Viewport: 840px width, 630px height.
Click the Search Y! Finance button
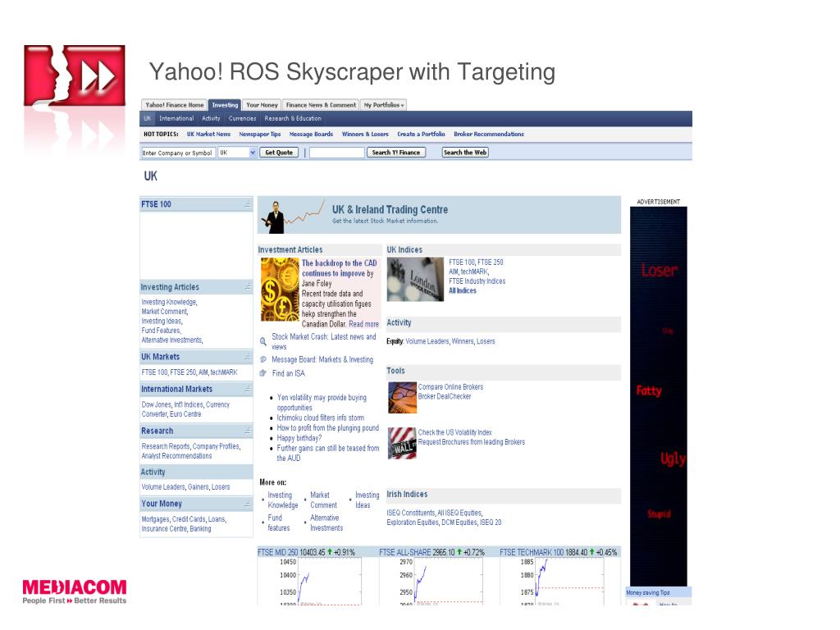point(396,153)
